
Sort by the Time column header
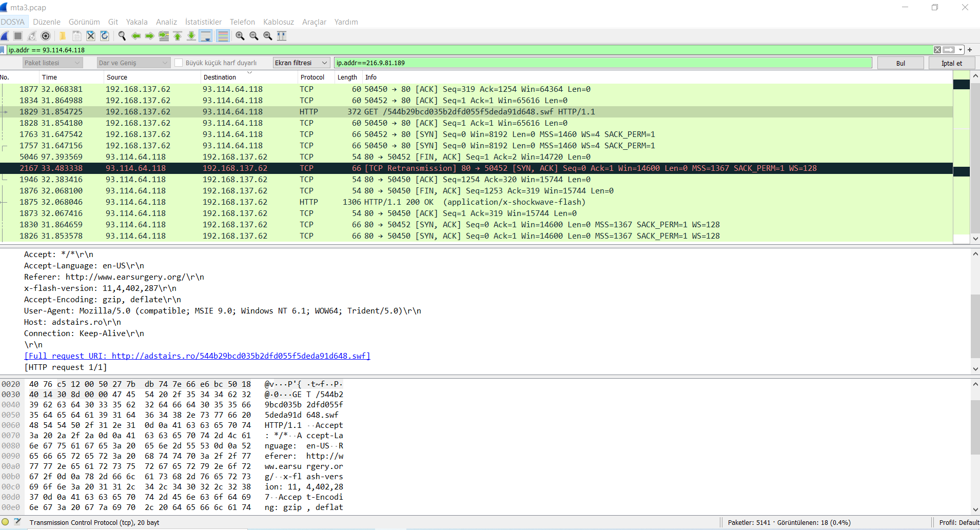point(71,77)
